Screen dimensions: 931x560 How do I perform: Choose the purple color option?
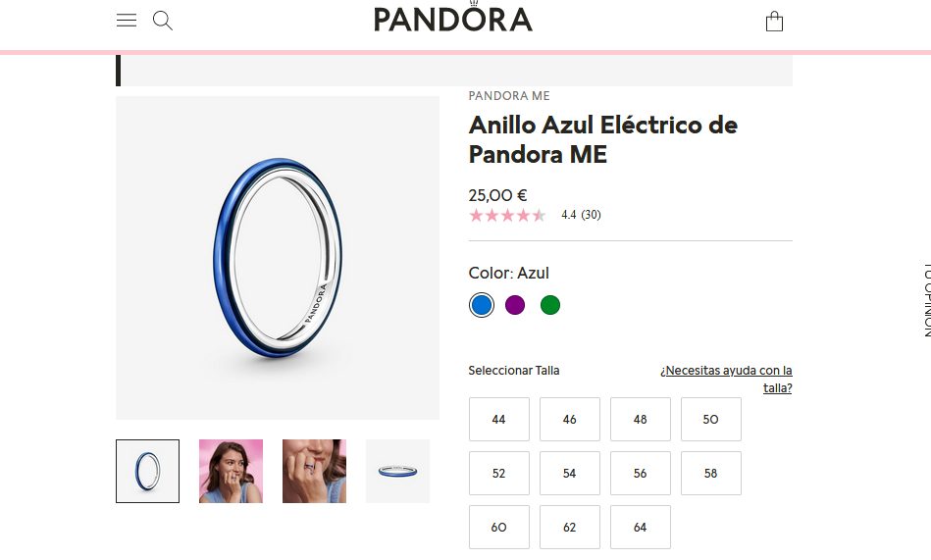point(515,305)
